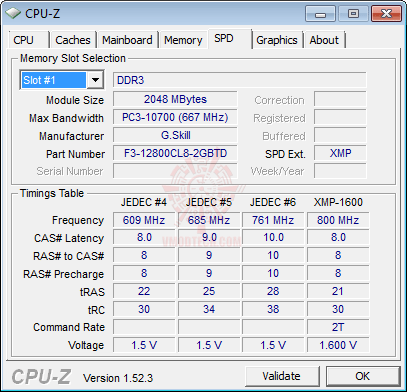
Task: Click the XMP-1600 Command Rate 2T cell
Action: (338, 327)
